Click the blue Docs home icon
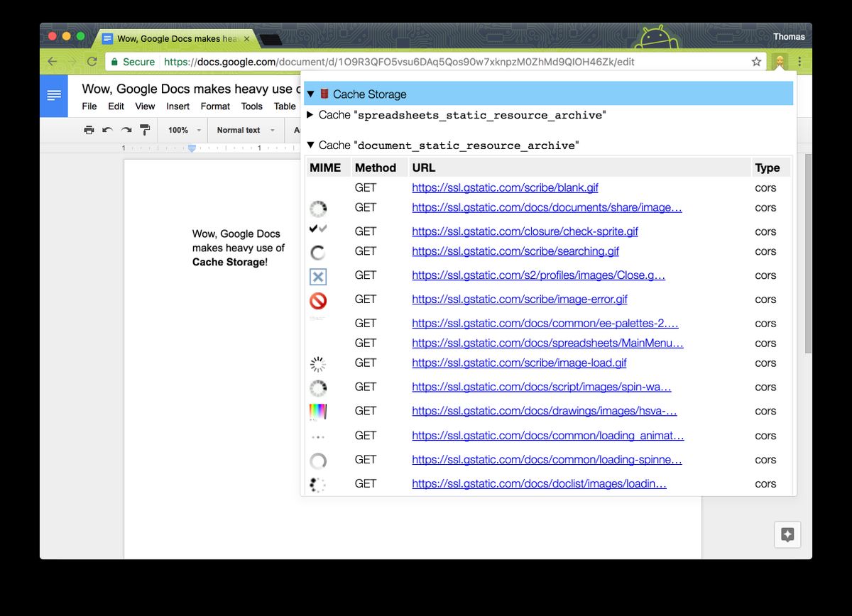Viewport: 852px width, 616px height. click(54, 96)
